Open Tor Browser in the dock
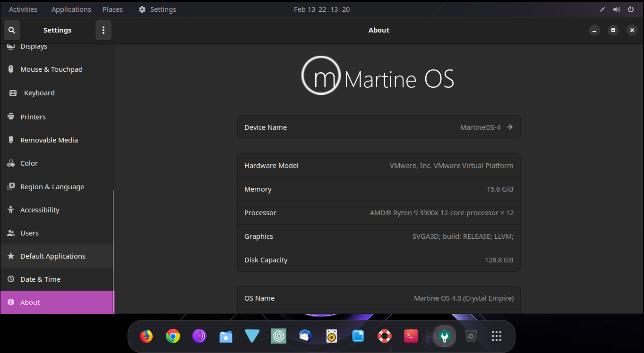This screenshot has width=644, height=353. pos(199,336)
